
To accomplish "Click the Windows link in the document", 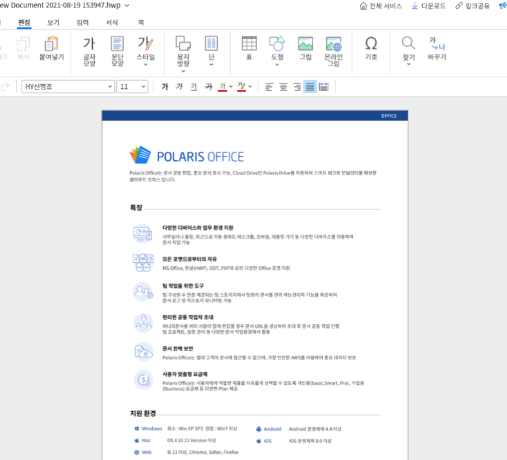I will pyautogui.click(x=152, y=429).
